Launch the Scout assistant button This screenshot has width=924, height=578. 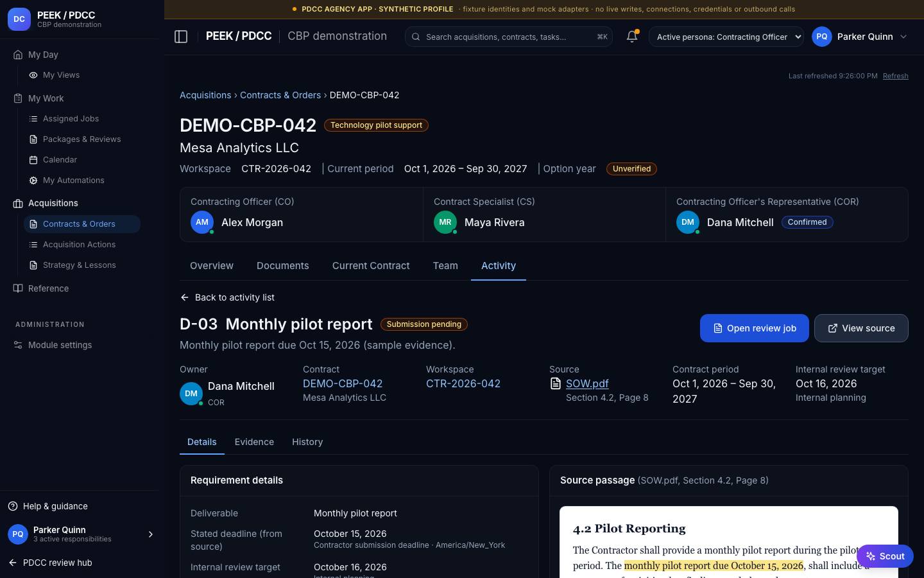(885, 556)
